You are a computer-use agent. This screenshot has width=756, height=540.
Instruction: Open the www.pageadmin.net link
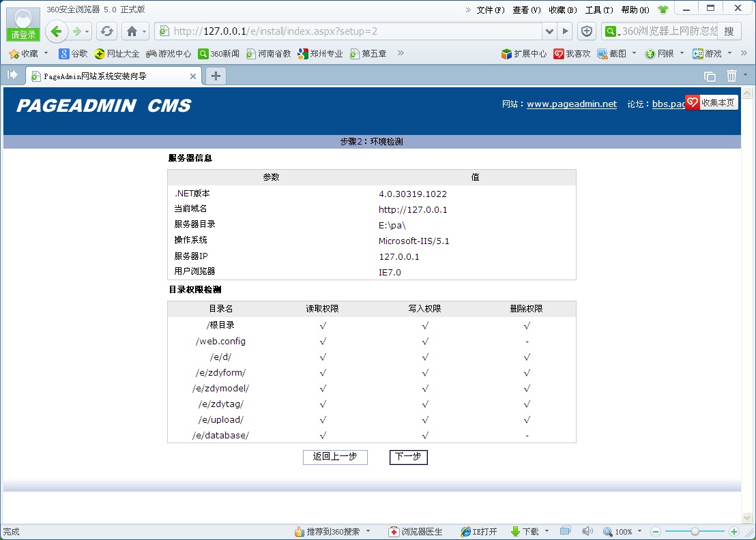click(x=572, y=104)
